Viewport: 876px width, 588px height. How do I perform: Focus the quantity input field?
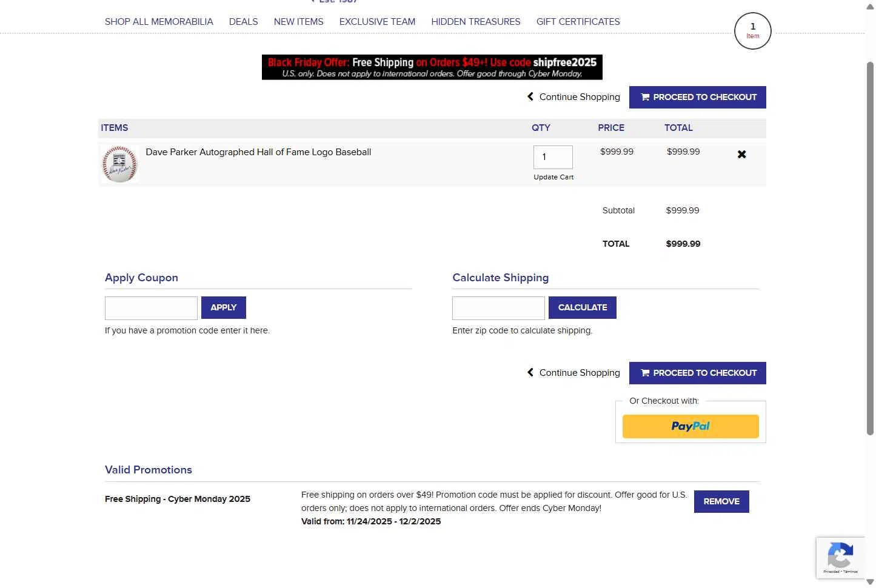click(x=553, y=157)
